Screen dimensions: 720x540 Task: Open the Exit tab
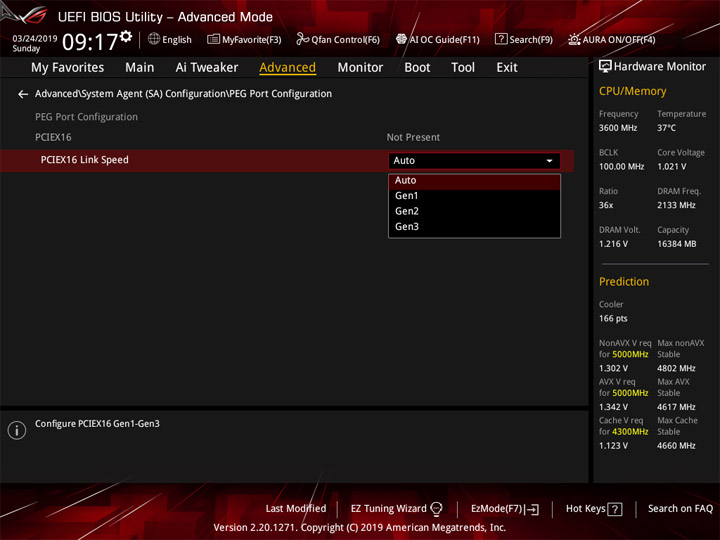pyautogui.click(x=507, y=68)
